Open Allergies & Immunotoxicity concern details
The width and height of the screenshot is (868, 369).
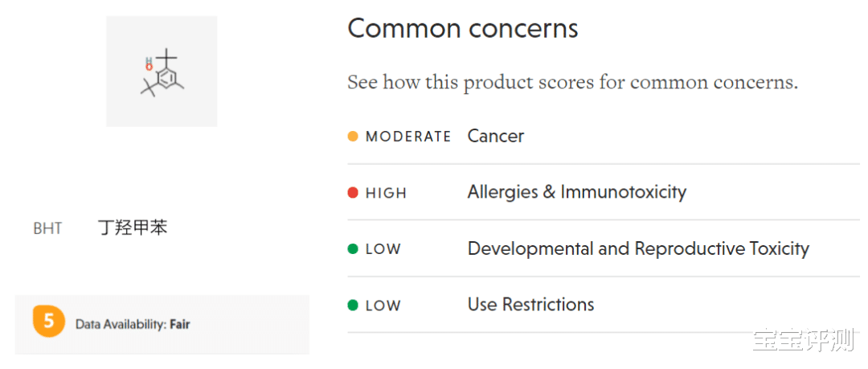pos(604,192)
